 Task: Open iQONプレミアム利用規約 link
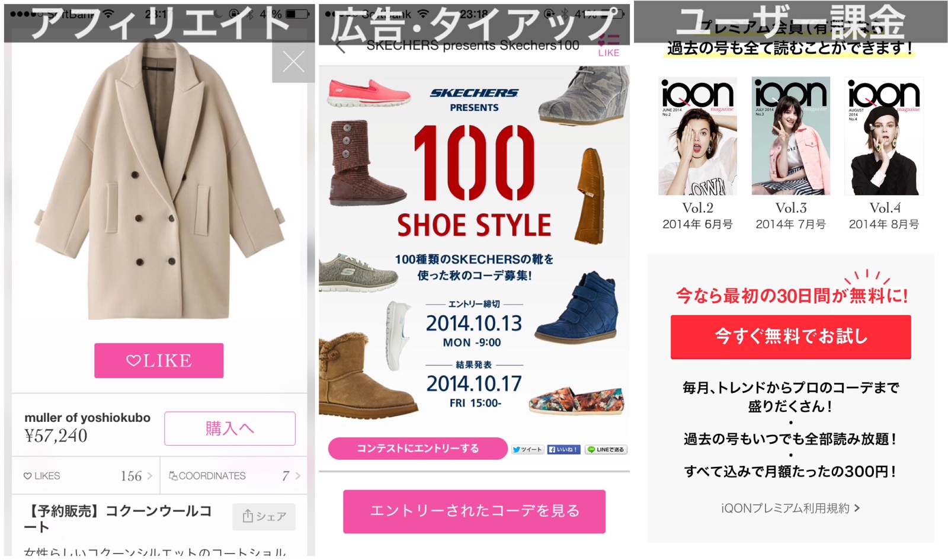pos(790,508)
